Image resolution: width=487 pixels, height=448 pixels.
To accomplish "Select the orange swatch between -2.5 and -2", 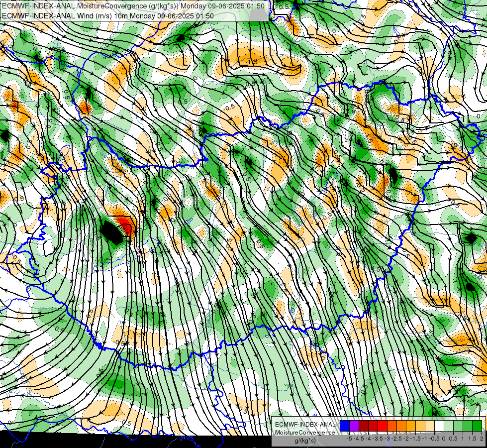I will tap(401, 426).
